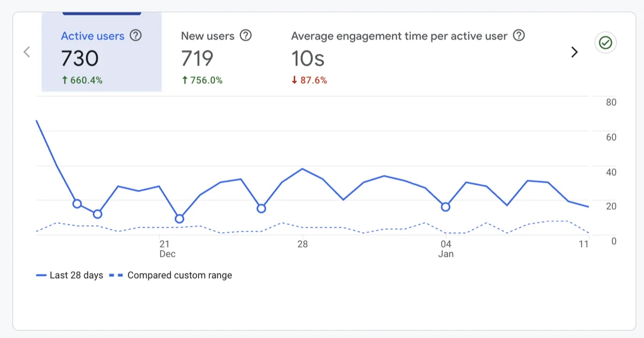Click the green upward arrow beside 660.4%
The height and width of the screenshot is (338, 644).
click(65, 80)
